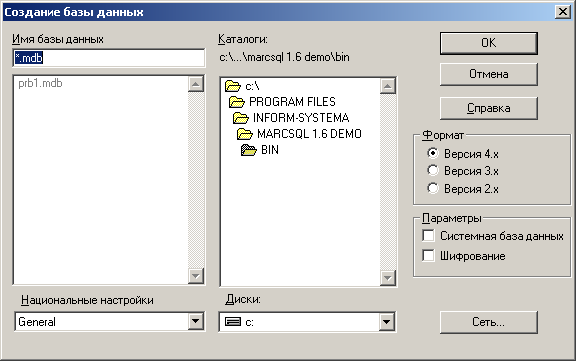Open the MARCSQL 1.6 DEMO folder
This screenshot has height=361, width=576.
299,134
